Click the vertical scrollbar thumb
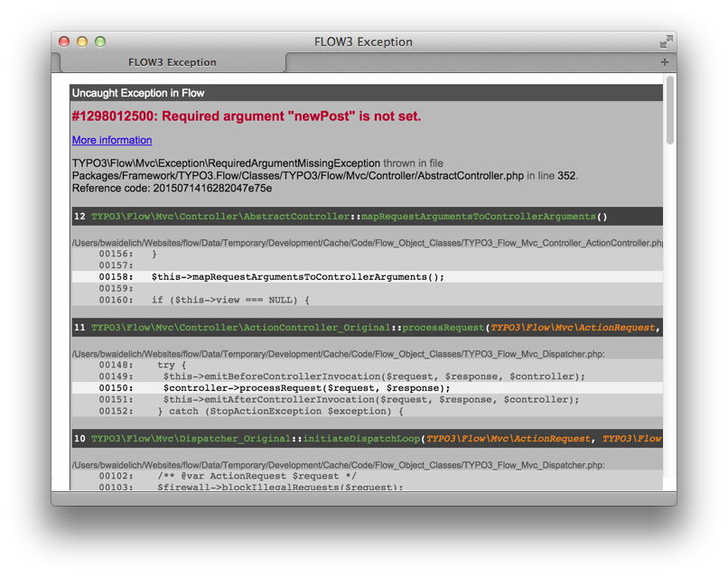This screenshot has height=577, width=728. click(669, 110)
